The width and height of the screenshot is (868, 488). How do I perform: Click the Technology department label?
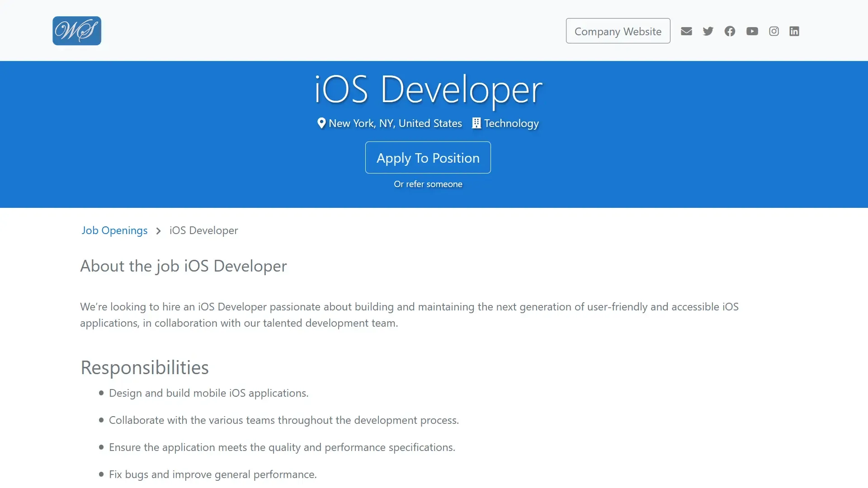511,123
